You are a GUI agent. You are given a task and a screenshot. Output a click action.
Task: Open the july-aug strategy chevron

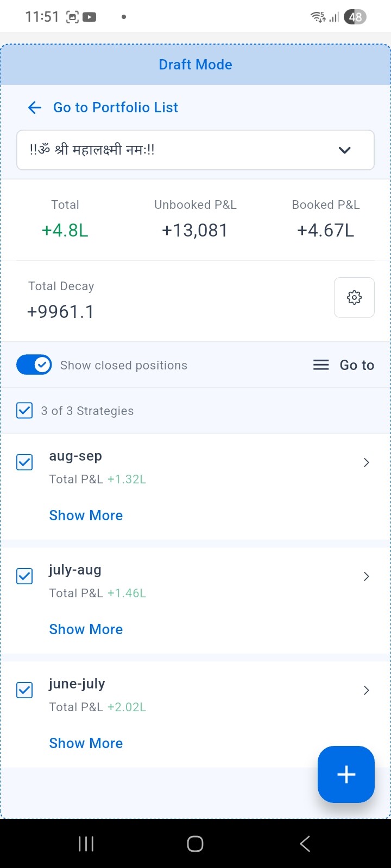point(367,576)
